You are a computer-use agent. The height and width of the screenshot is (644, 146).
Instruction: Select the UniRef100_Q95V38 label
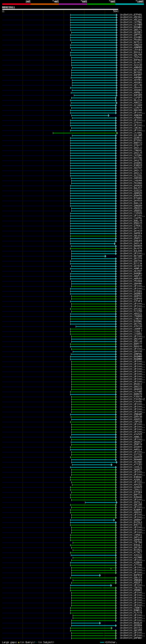click(x=131, y=417)
